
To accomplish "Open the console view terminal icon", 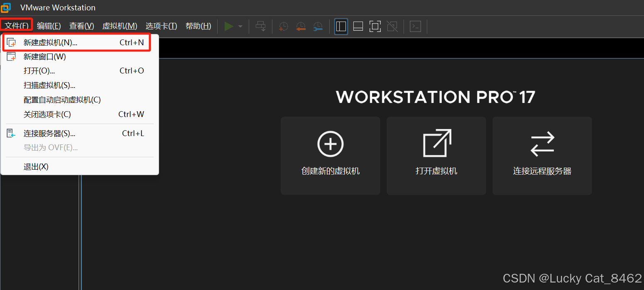I will (415, 27).
